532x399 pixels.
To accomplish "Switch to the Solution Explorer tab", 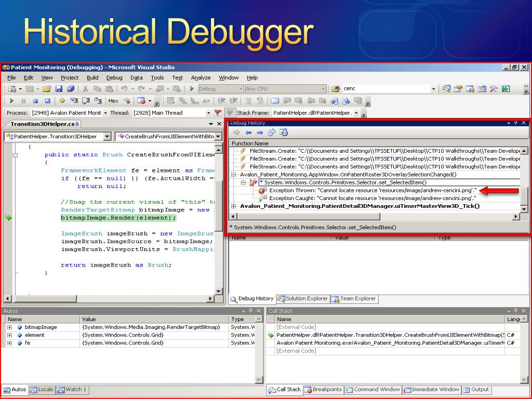I will point(303,299).
